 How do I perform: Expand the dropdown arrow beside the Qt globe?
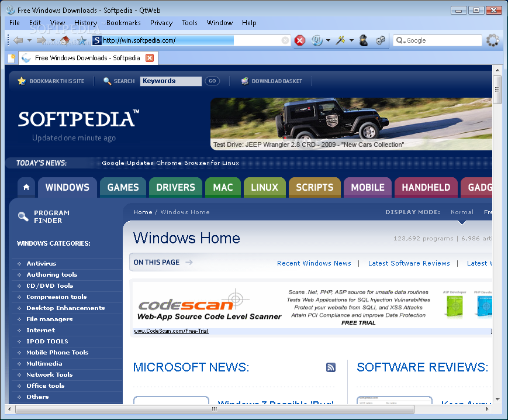click(x=328, y=40)
